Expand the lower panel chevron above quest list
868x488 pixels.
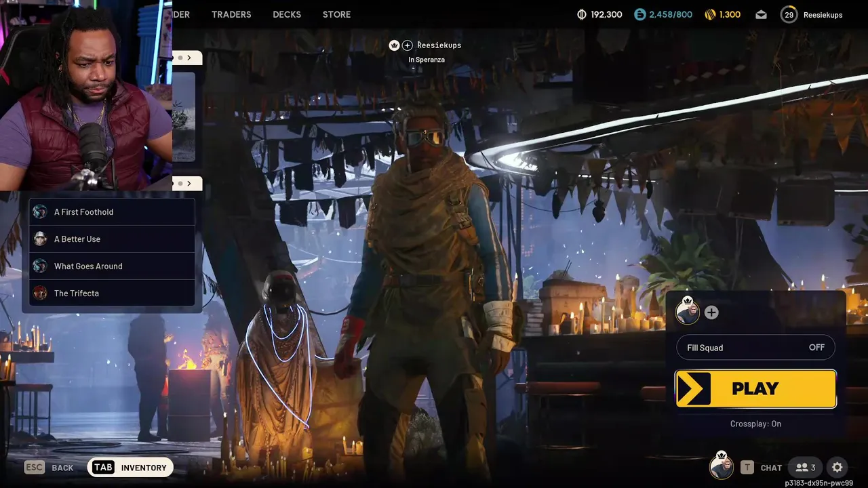tap(188, 184)
